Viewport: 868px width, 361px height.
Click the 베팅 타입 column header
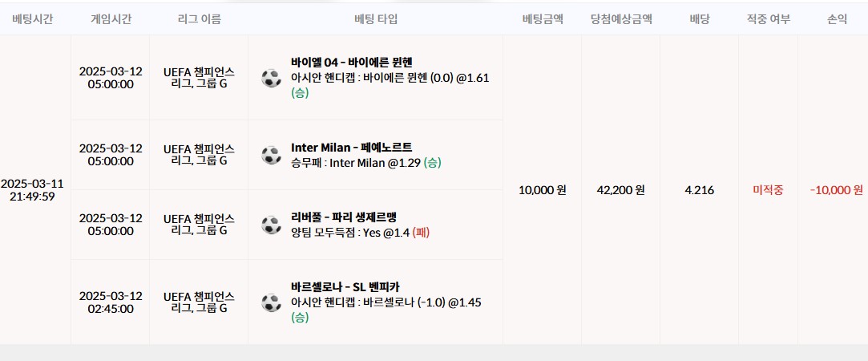[376, 19]
